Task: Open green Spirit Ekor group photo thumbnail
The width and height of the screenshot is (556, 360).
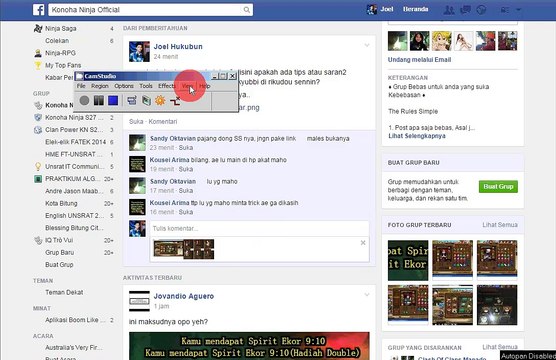Action: 408,260
